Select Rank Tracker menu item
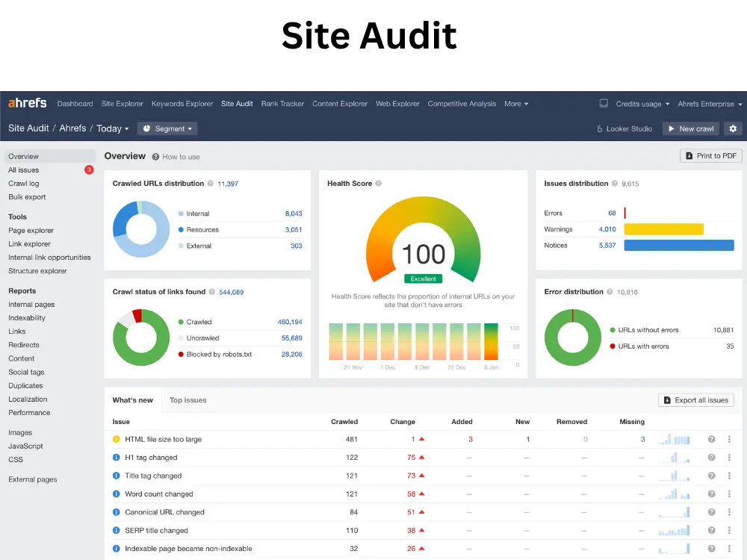 [x=282, y=103]
